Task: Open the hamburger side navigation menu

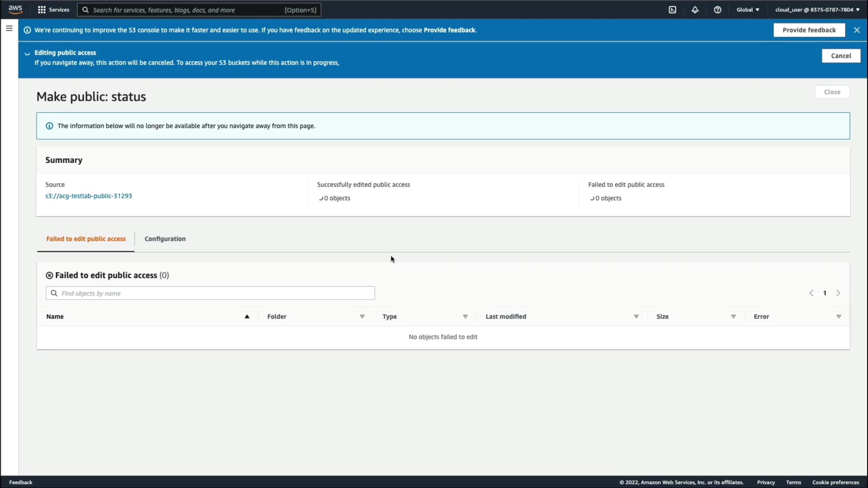Action: 9,28
